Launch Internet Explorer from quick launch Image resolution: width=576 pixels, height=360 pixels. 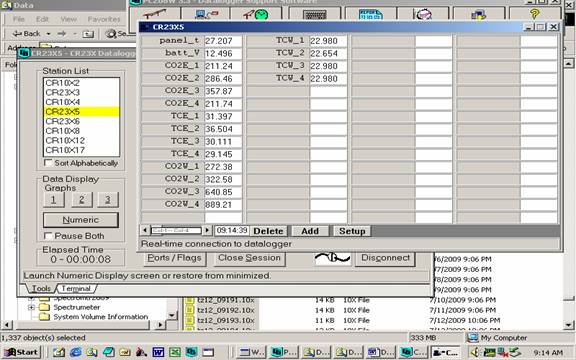pyautogui.click(x=75, y=352)
